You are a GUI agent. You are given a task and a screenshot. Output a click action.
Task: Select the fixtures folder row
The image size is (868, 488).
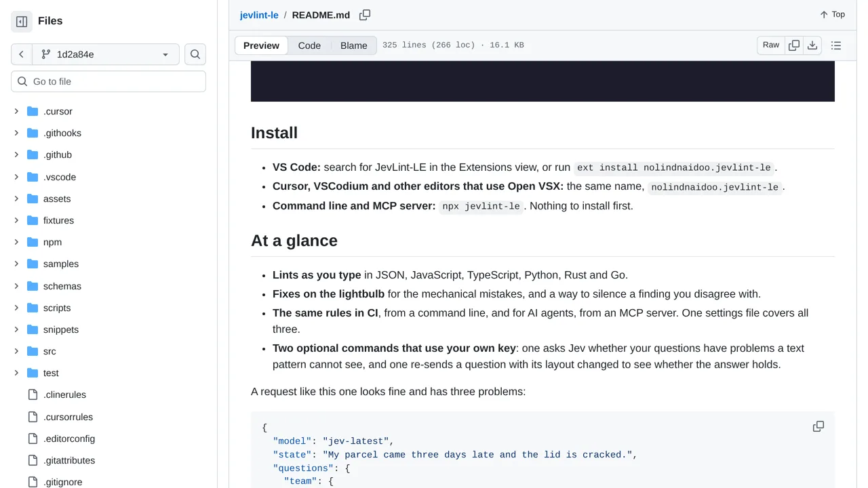[x=108, y=220]
